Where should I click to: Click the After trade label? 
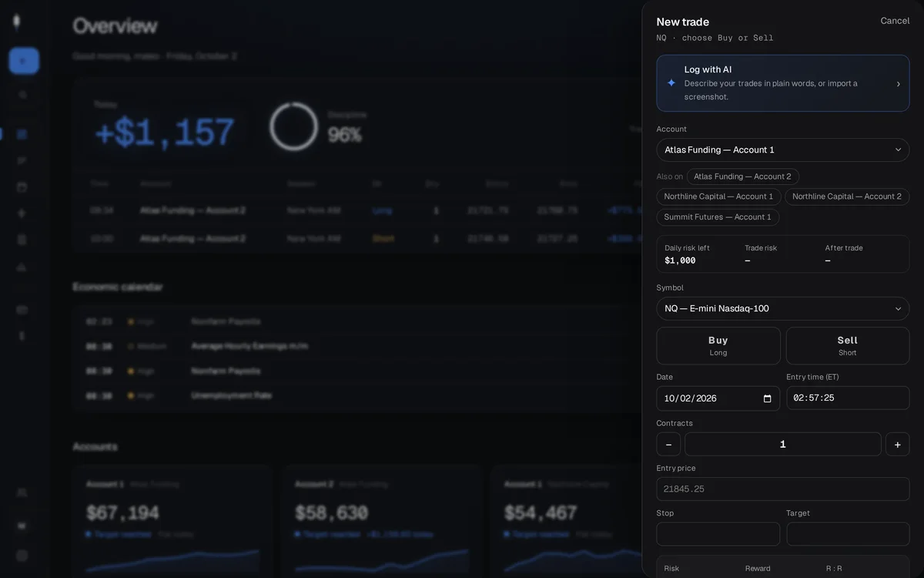tap(844, 248)
